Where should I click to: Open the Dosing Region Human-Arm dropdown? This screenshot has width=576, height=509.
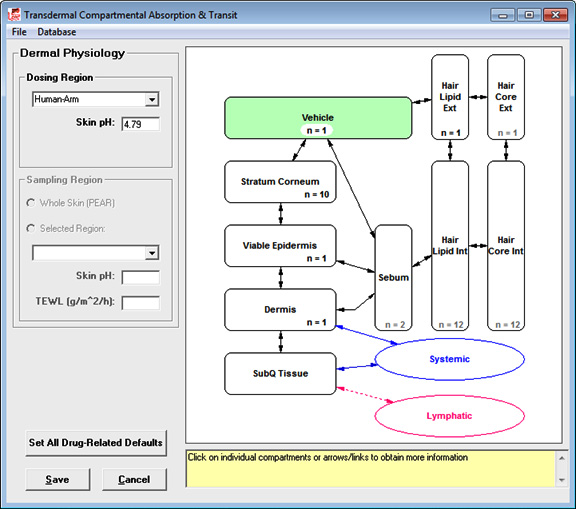[151, 100]
